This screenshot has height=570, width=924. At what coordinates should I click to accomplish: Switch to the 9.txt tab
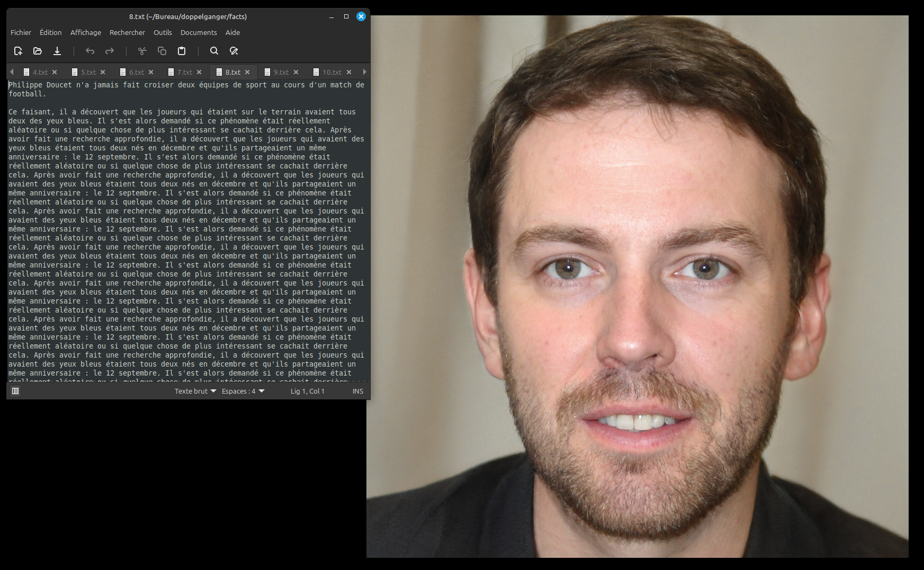tap(281, 72)
